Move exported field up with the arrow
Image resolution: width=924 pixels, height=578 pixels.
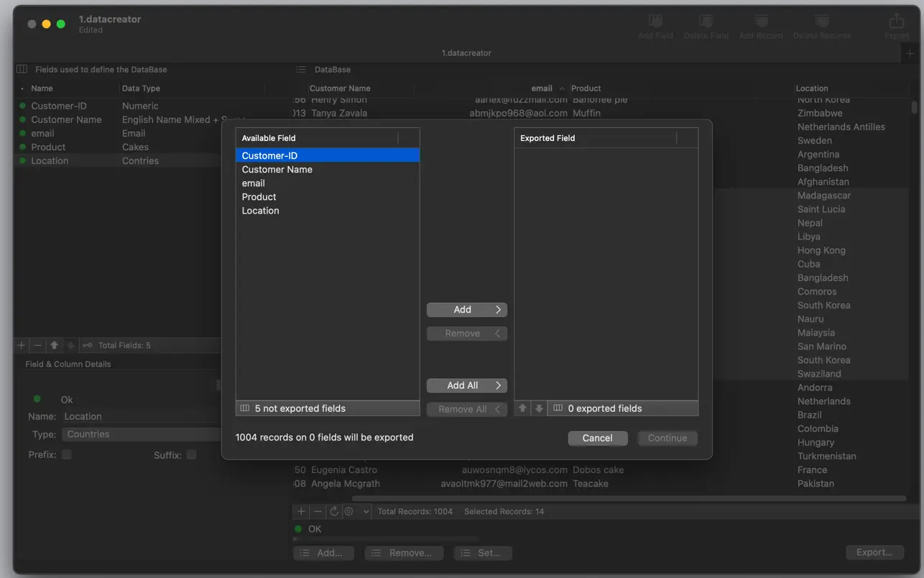(x=522, y=408)
